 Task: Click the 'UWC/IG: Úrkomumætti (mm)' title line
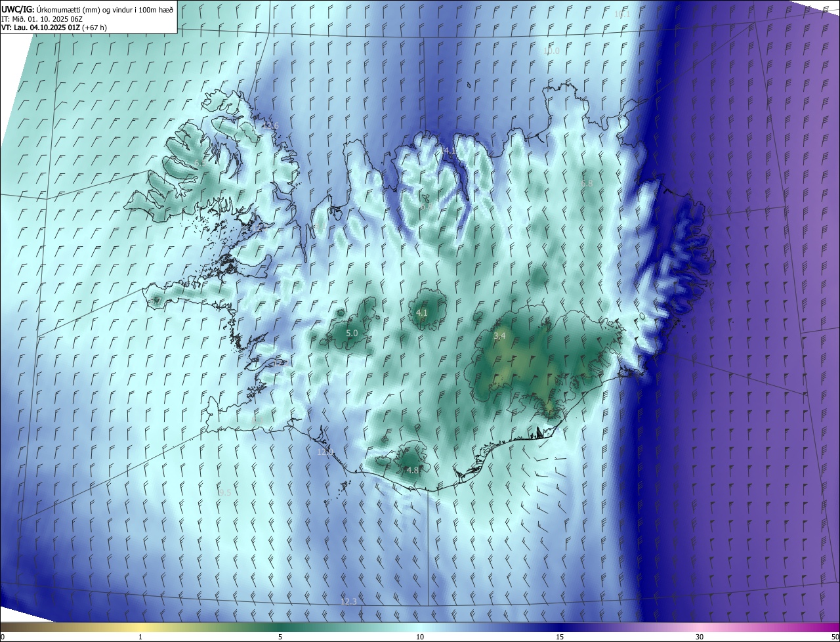(87, 9)
